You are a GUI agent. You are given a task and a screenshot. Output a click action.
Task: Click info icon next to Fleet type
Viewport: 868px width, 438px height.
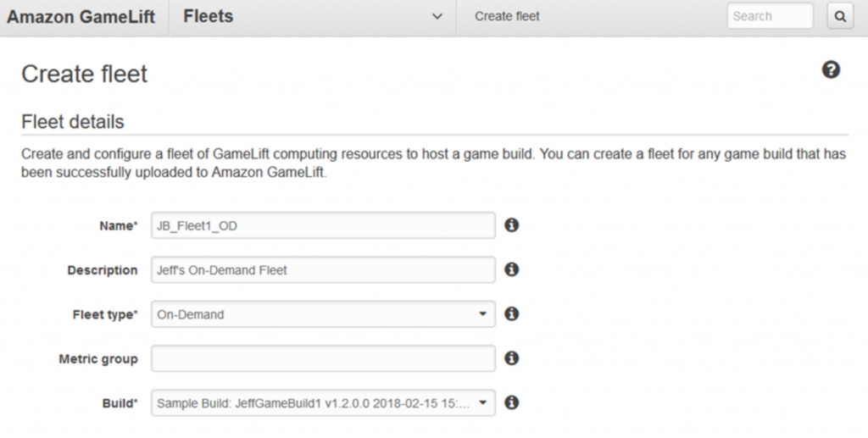pos(511,313)
